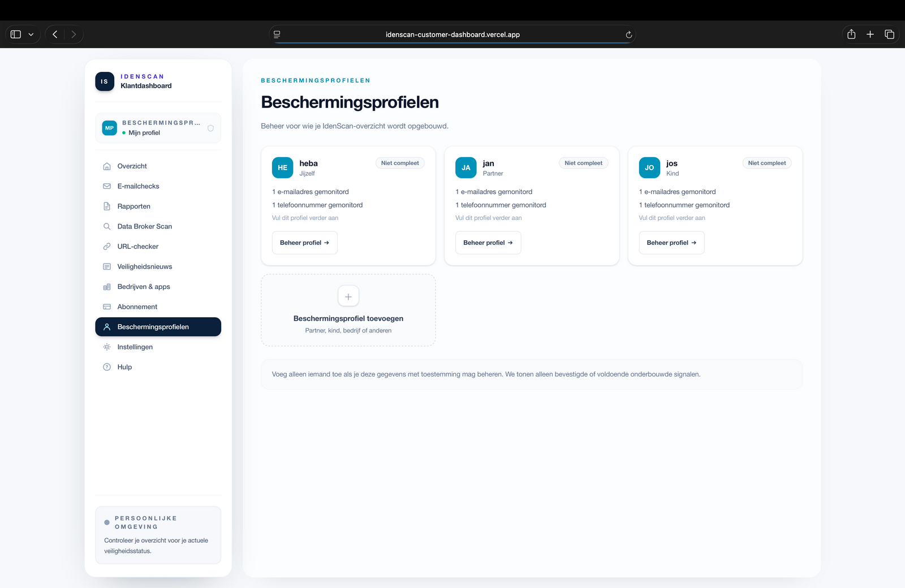Image resolution: width=905 pixels, height=588 pixels.
Task: Click the E-mailchecks envelope icon
Action: coord(107,186)
